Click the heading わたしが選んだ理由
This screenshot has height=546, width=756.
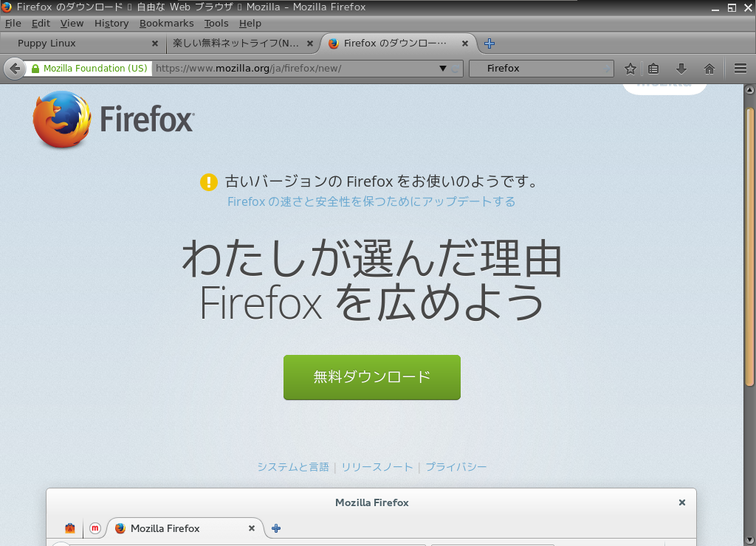(x=372, y=259)
